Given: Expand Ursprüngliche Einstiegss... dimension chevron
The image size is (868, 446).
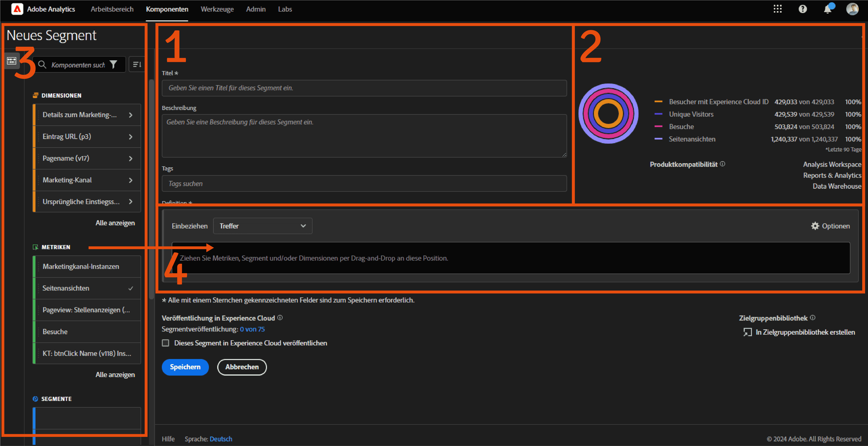Looking at the screenshot, I should click(131, 202).
